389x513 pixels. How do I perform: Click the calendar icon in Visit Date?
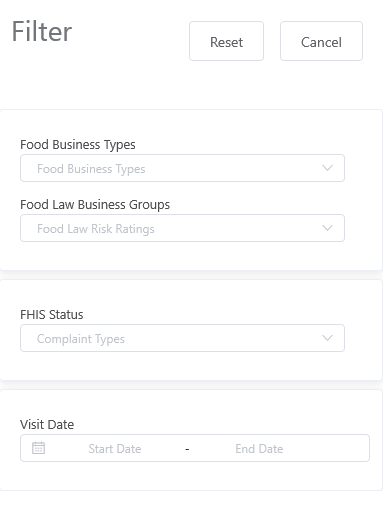(x=38, y=448)
